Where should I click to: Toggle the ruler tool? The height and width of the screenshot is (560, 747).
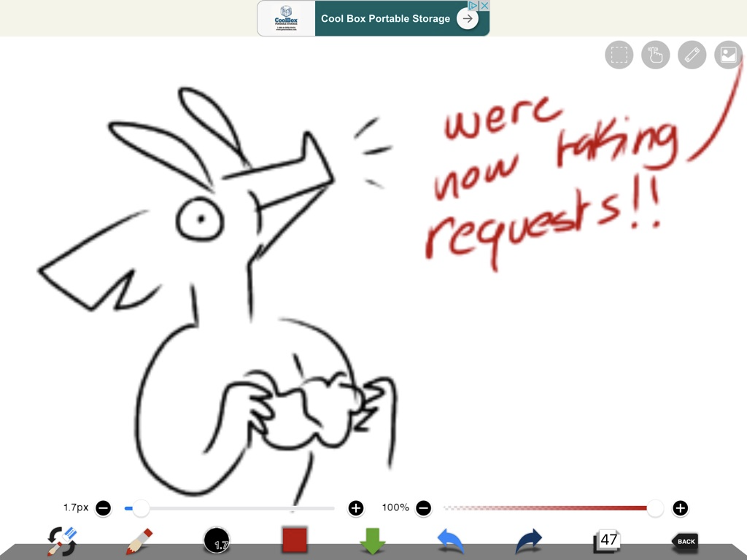point(692,55)
